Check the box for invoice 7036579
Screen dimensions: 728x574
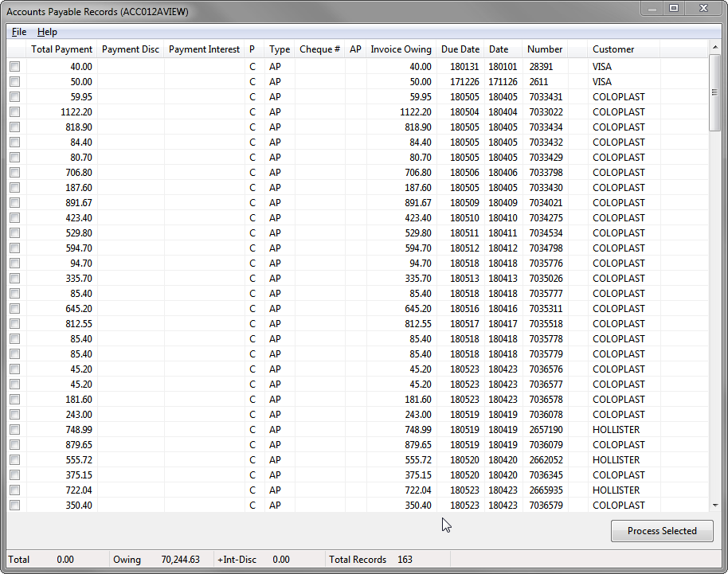point(15,506)
